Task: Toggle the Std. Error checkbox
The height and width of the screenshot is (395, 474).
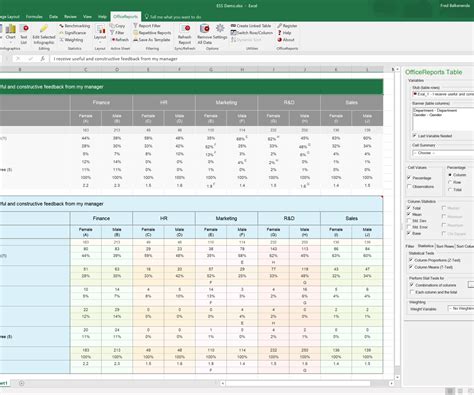Action: (x=409, y=227)
